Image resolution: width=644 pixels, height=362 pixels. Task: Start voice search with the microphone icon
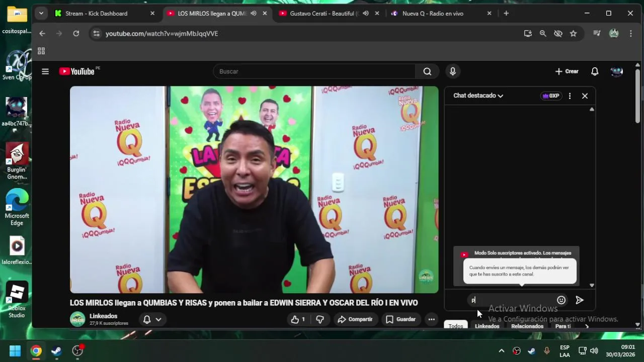(453, 71)
